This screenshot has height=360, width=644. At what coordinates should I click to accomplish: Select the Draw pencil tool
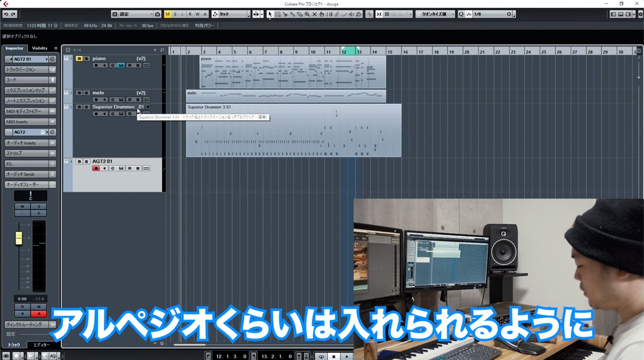coord(337,14)
